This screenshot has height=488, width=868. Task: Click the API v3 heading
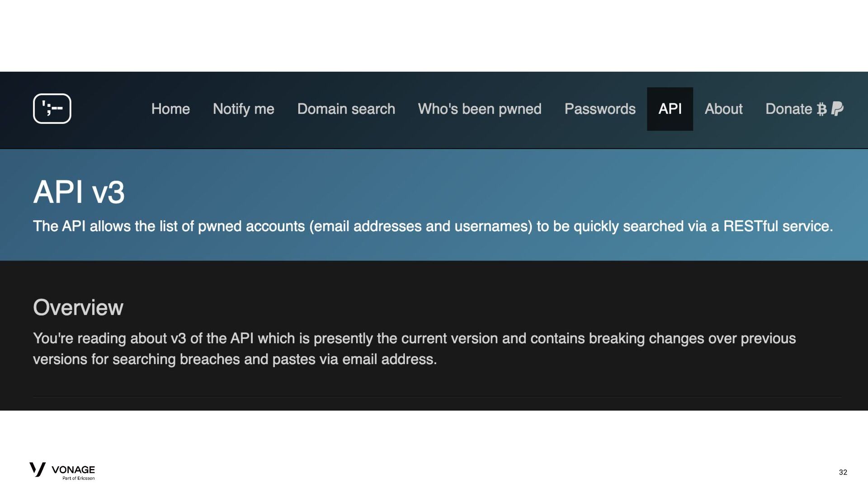tap(79, 192)
